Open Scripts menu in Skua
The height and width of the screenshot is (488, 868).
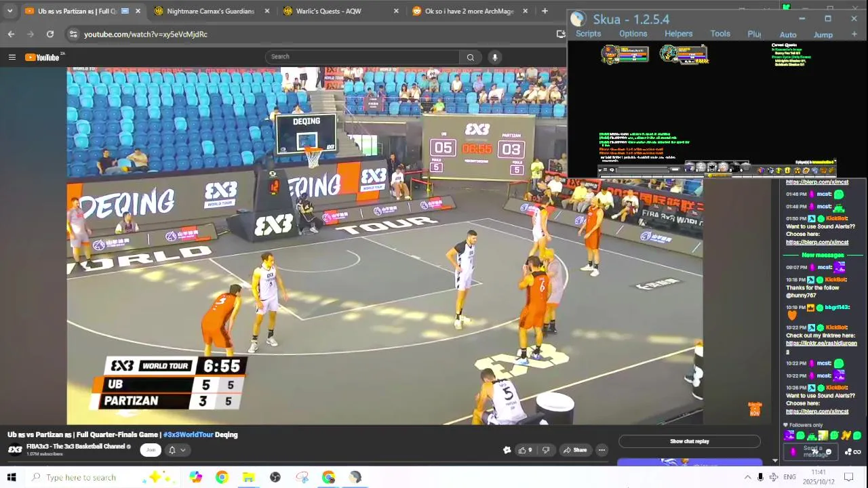588,34
